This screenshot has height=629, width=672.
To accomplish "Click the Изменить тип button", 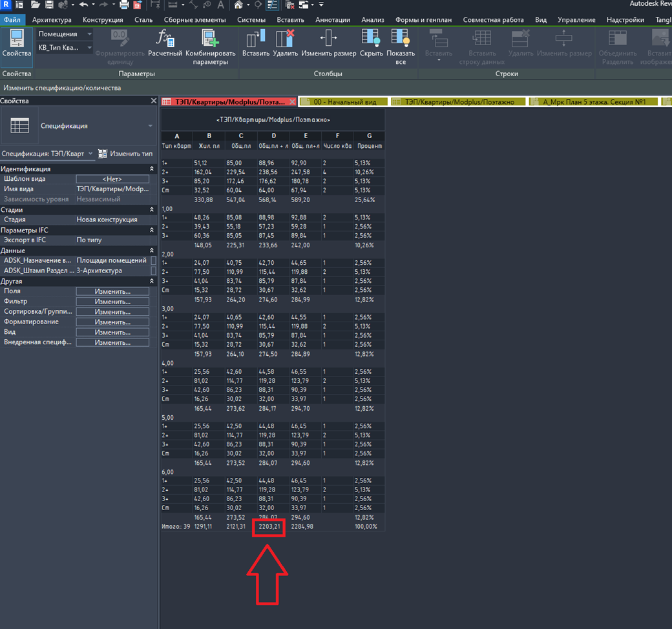I will tap(125, 154).
